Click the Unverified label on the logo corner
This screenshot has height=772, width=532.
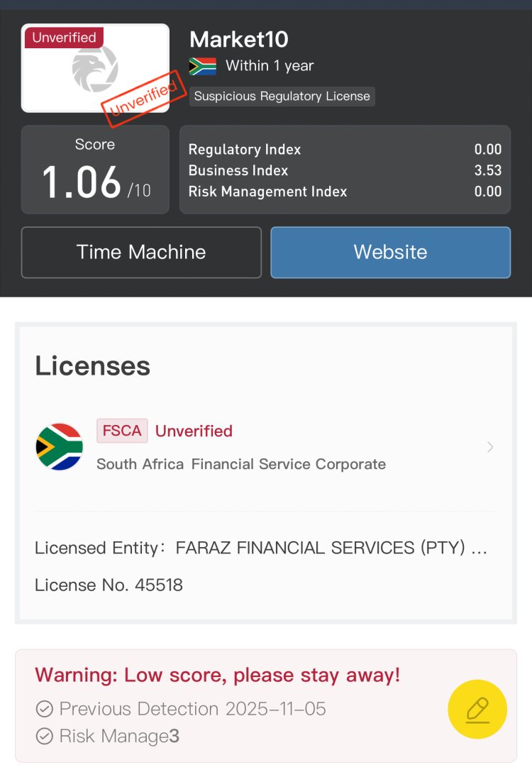tap(64, 37)
